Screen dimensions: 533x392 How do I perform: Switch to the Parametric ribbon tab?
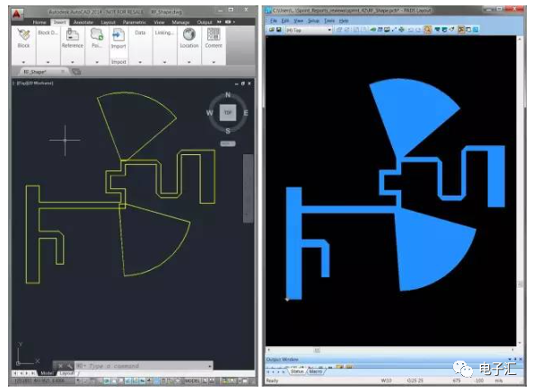click(x=135, y=22)
